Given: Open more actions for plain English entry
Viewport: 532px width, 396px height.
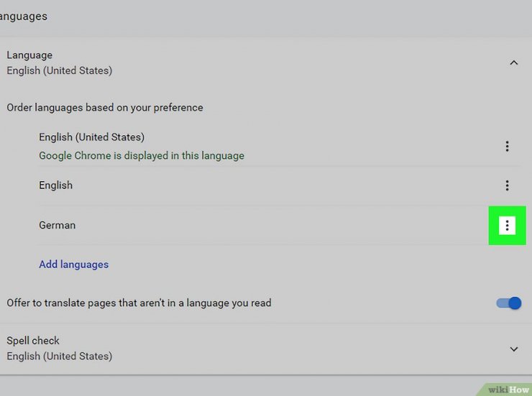Looking at the screenshot, I should click(507, 185).
